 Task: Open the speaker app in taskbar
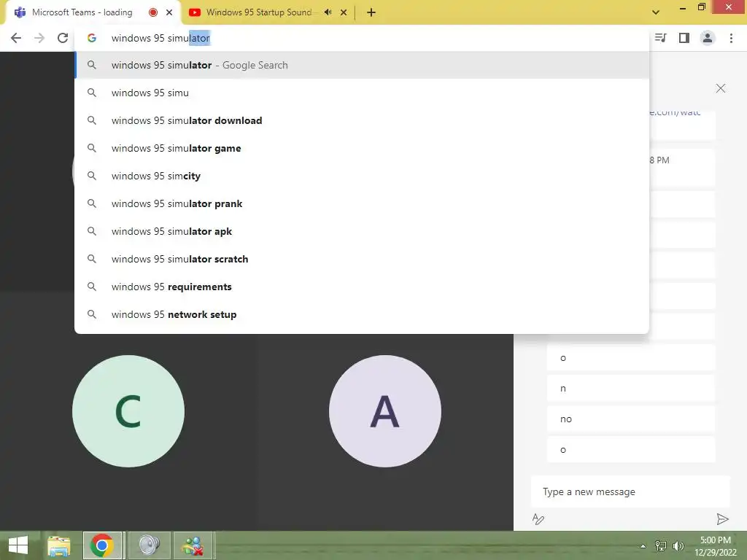tap(149, 545)
